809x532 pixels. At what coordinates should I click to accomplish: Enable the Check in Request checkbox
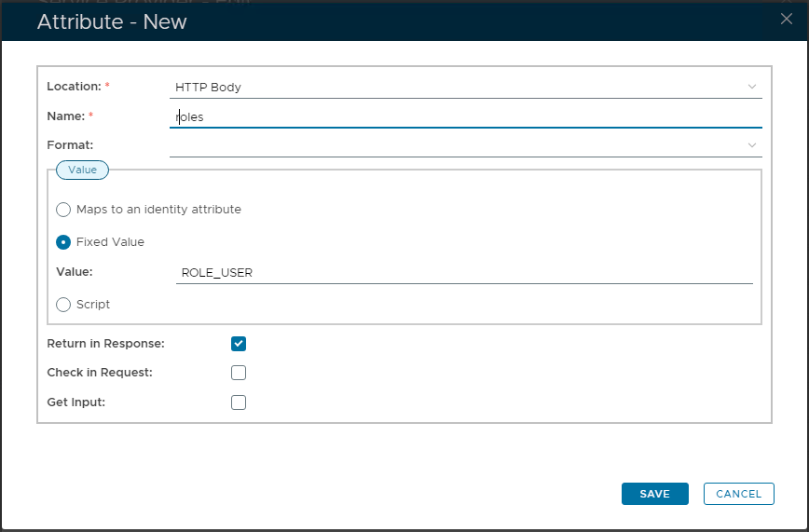pos(239,373)
